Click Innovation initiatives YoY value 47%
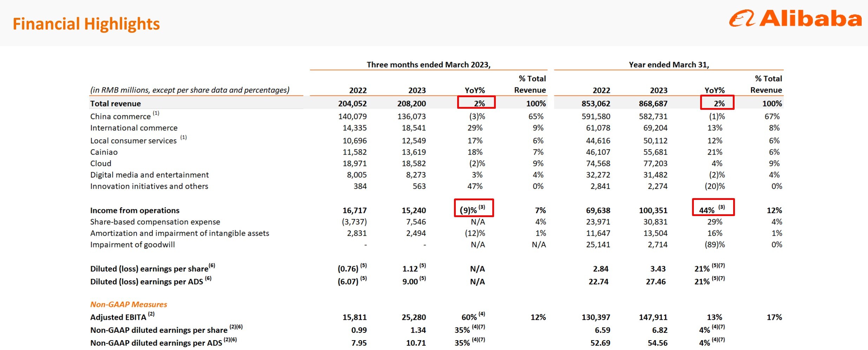The image size is (868, 350). pos(475,186)
